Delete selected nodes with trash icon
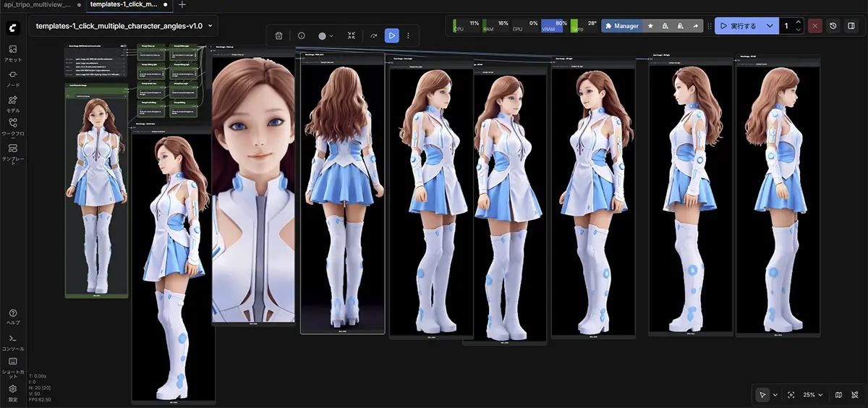Image resolution: width=868 pixels, height=408 pixels. (x=278, y=35)
